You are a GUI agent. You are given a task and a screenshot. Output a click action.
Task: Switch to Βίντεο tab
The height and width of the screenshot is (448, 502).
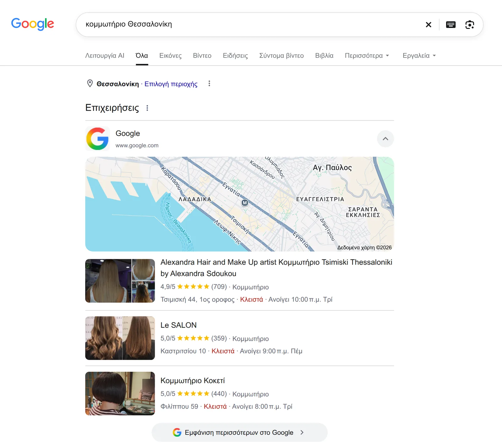pos(202,56)
